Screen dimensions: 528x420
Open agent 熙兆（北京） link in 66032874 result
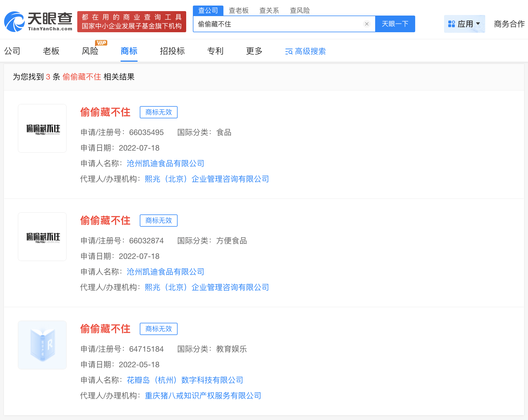point(207,287)
